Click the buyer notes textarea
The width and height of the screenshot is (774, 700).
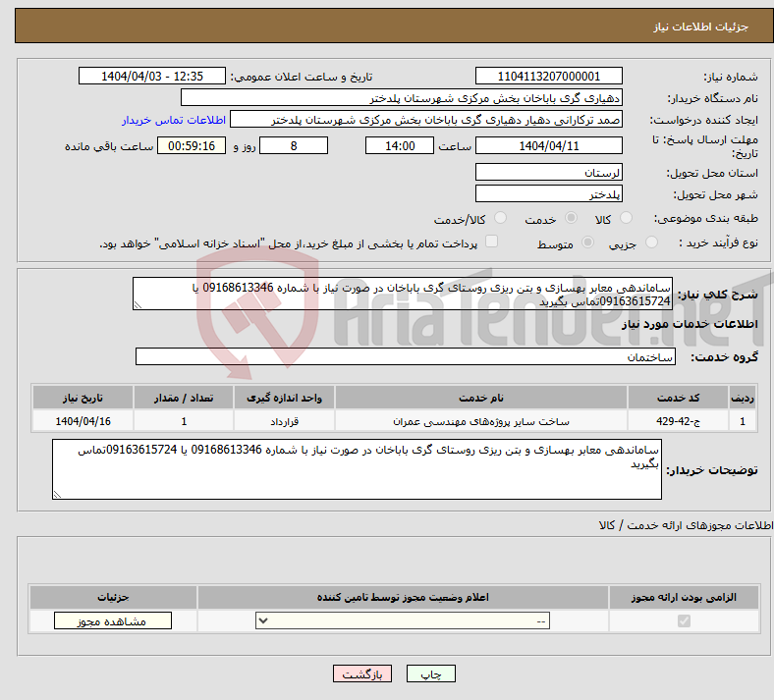pos(357,469)
